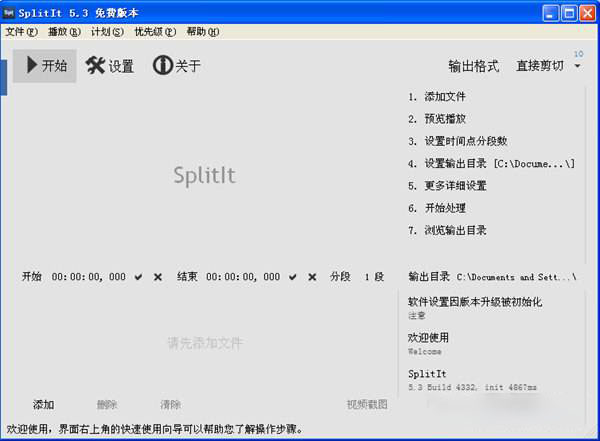This screenshot has width=600, height=441.
Task: Close the SplitIt window
Action: coord(587,13)
